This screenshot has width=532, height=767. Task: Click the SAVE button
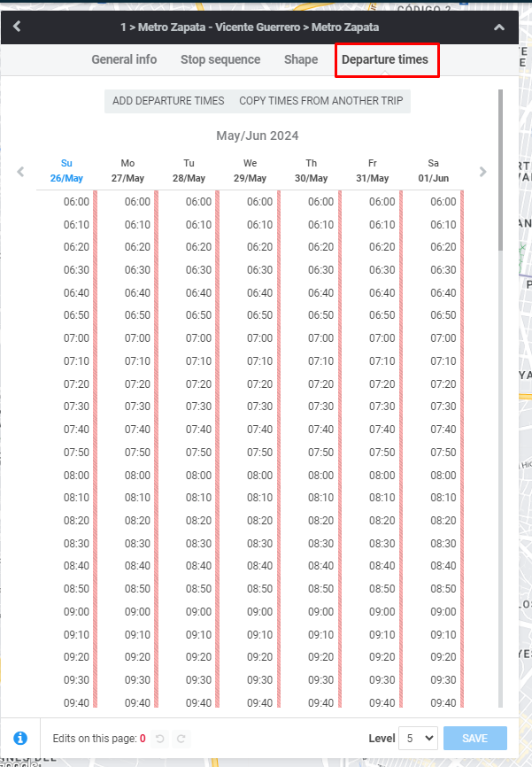coord(474,738)
